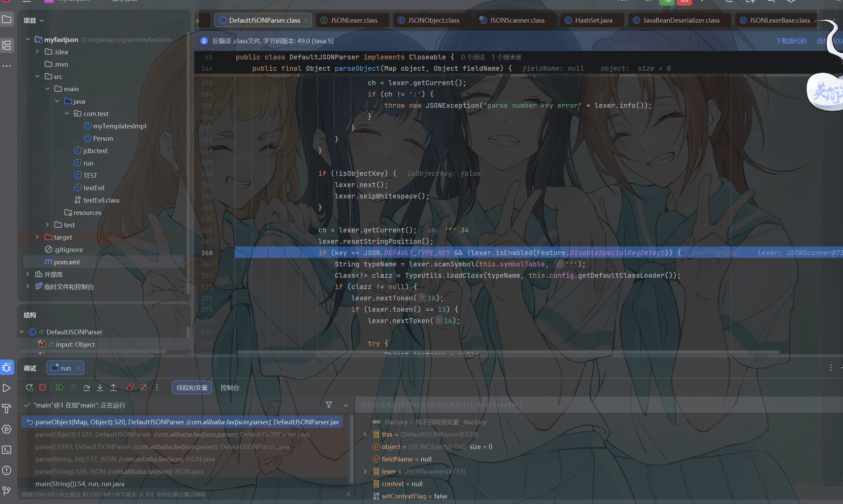Screen dimensions: 843x504
Task: Expand the target folder
Action: click(37, 237)
